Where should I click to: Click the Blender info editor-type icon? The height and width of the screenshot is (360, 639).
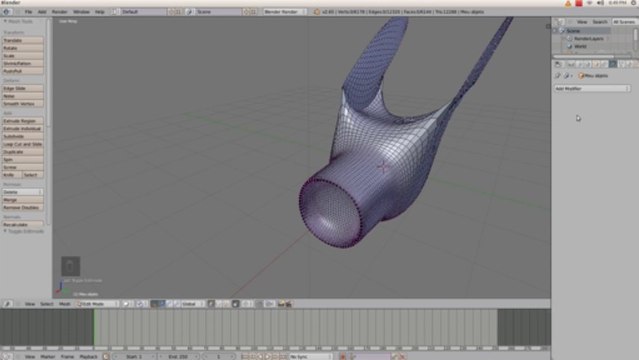[7, 12]
